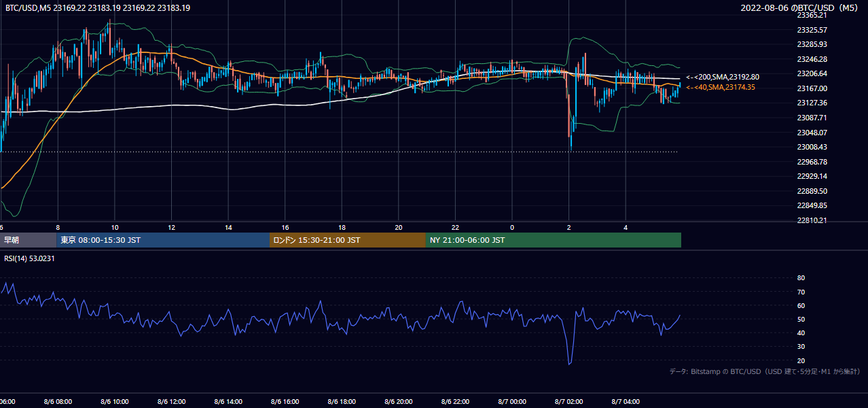Click the 8/7 02:00 time label
This screenshot has height=408, width=868.
(569, 402)
